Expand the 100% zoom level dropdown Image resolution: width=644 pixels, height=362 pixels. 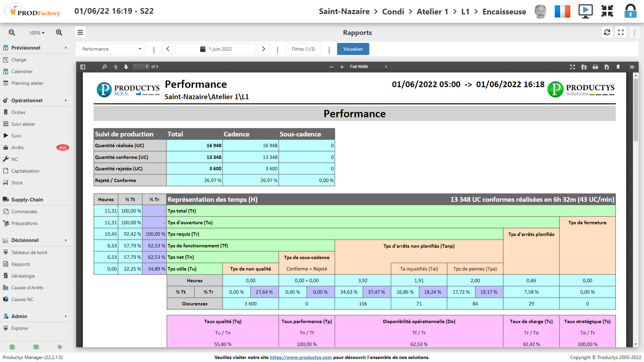[x=37, y=33]
